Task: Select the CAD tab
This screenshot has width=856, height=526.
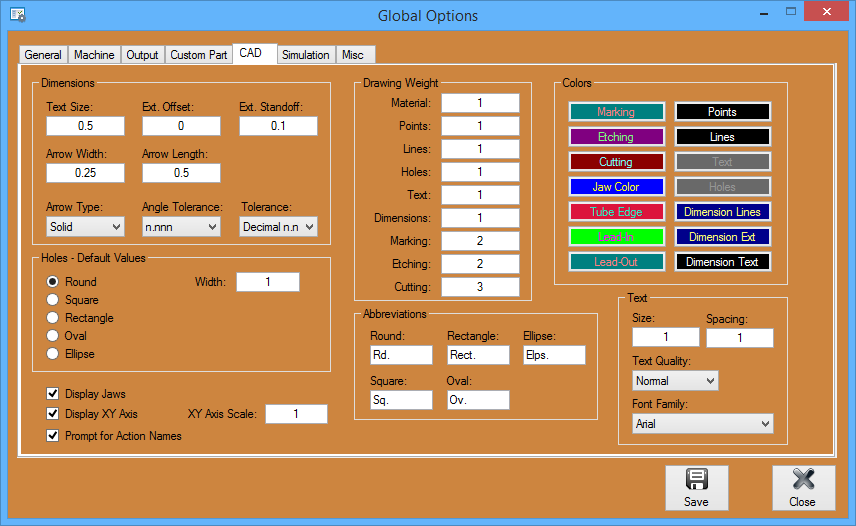Action: [255, 53]
